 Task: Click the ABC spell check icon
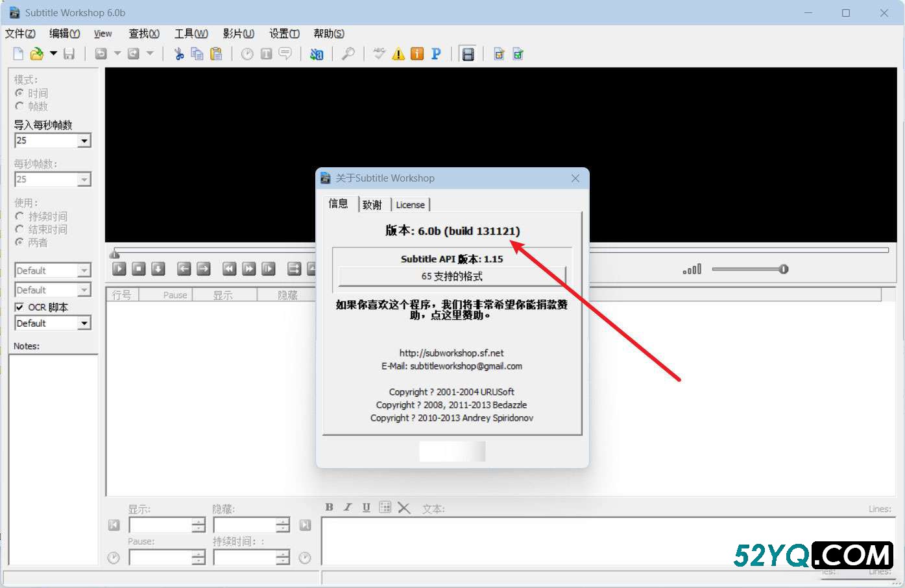point(380,54)
